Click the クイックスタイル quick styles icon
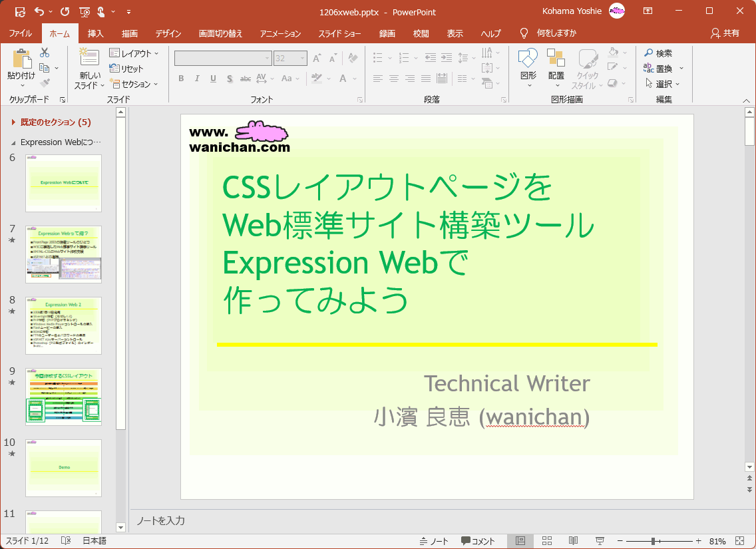Image resolution: width=756 pixels, height=549 pixels. pos(587,59)
